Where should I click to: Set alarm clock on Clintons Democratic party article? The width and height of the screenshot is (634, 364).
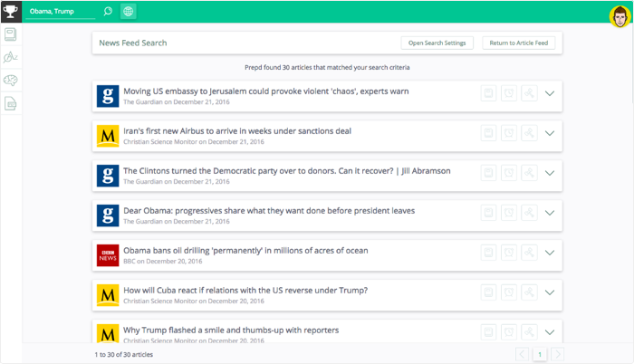coord(509,173)
